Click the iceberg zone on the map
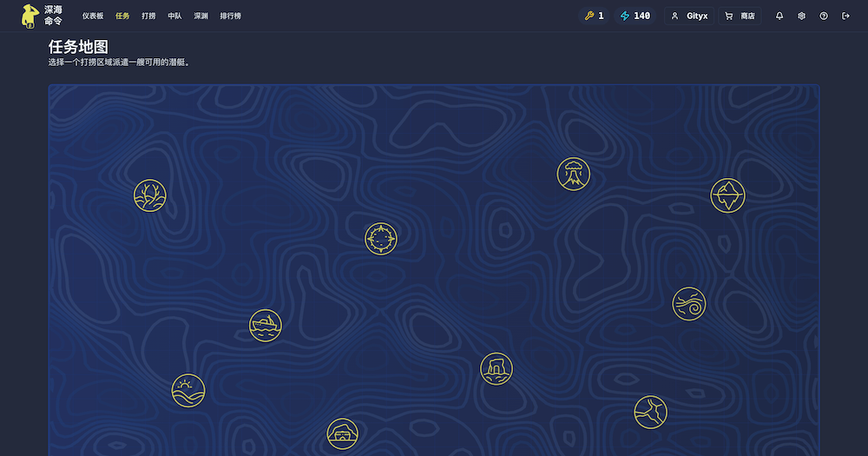 (x=727, y=195)
